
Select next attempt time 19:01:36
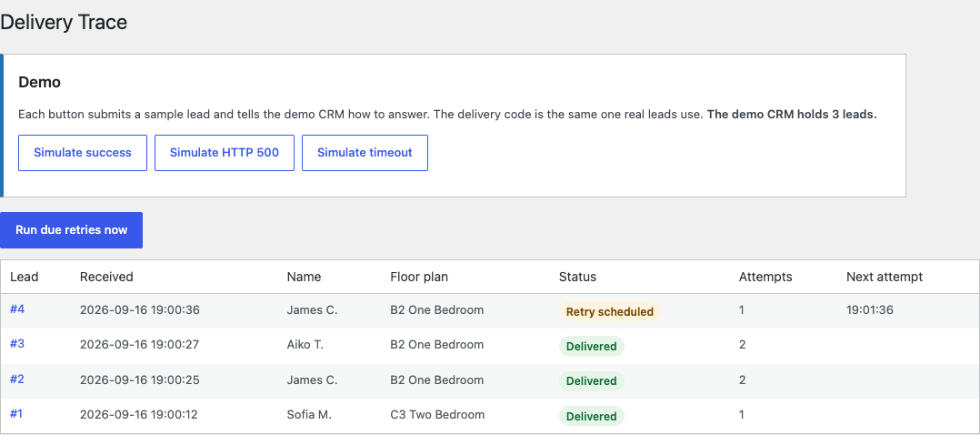point(870,309)
